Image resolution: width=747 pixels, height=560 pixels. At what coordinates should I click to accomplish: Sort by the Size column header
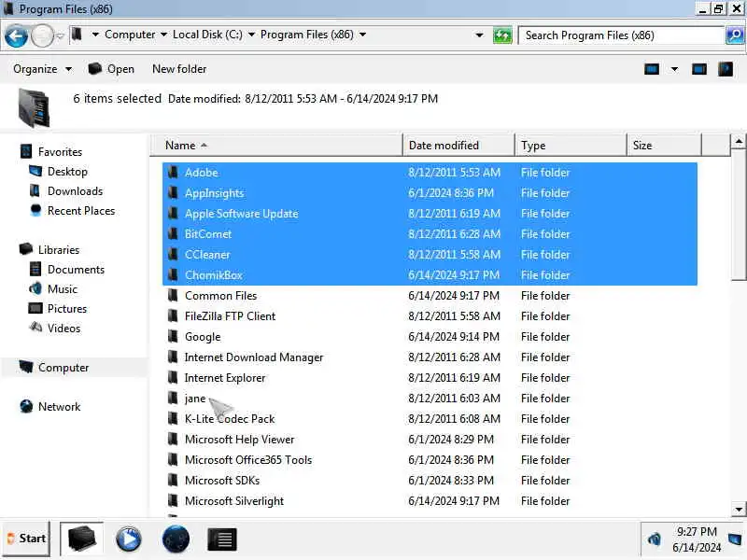click(x=664, y=146)
